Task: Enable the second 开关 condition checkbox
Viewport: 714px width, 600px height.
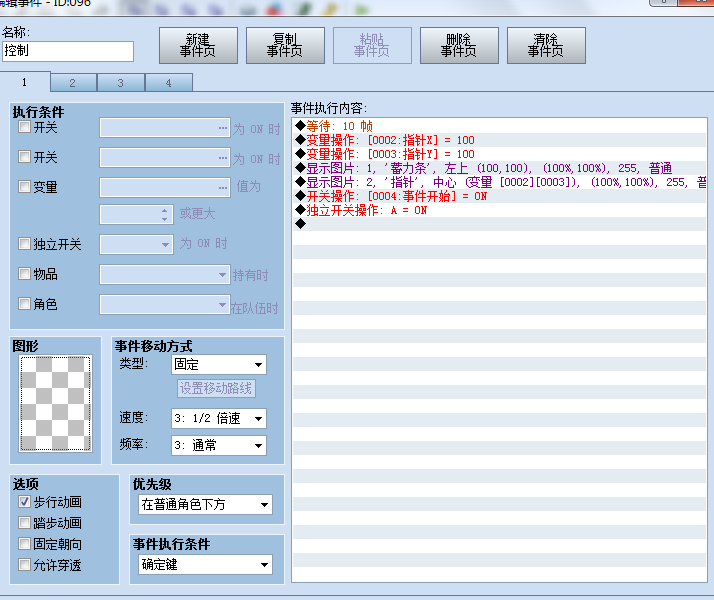Action: 24,157
